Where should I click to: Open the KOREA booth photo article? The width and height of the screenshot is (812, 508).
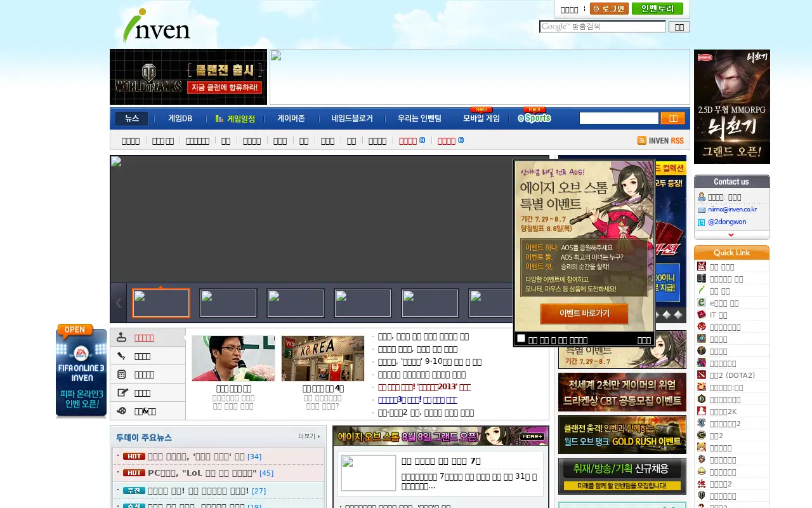point(323,358)
